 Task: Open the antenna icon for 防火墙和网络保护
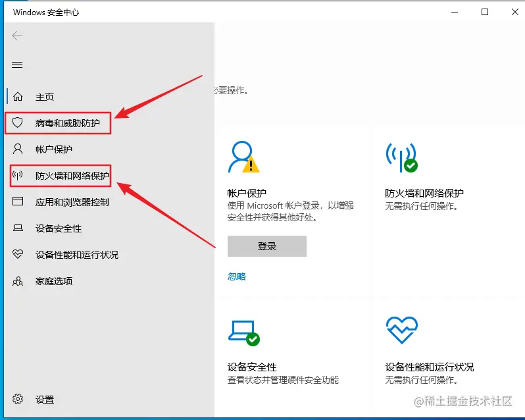pos(17,175)
